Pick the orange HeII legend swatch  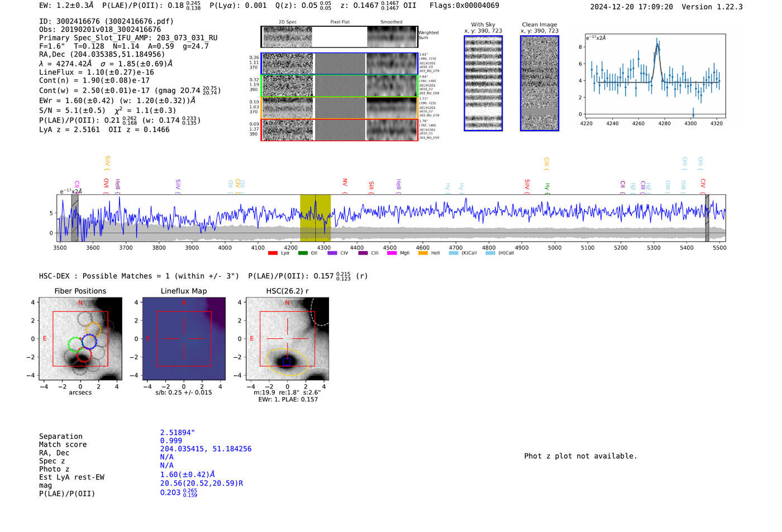[x=423, y=253]
